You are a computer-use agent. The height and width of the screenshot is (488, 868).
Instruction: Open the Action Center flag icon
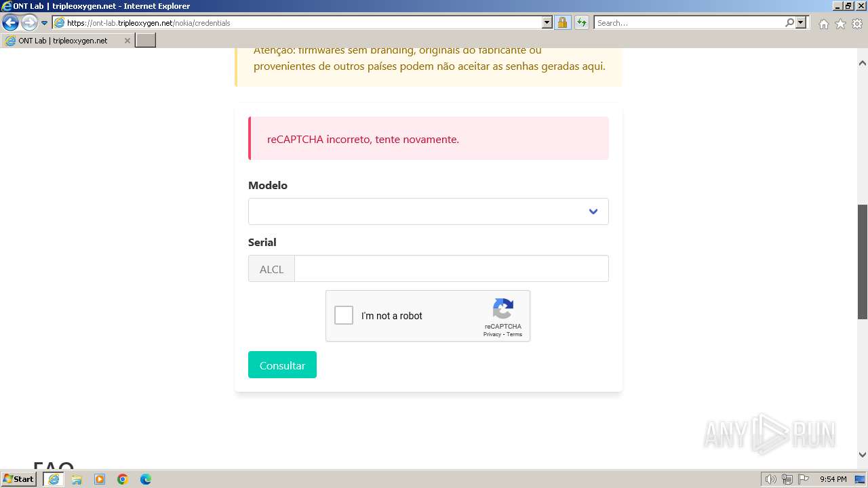(804, 479)
